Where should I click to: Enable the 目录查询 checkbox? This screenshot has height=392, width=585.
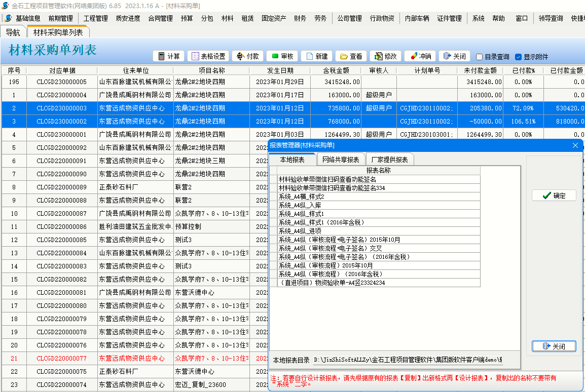(x=480, y=57)
